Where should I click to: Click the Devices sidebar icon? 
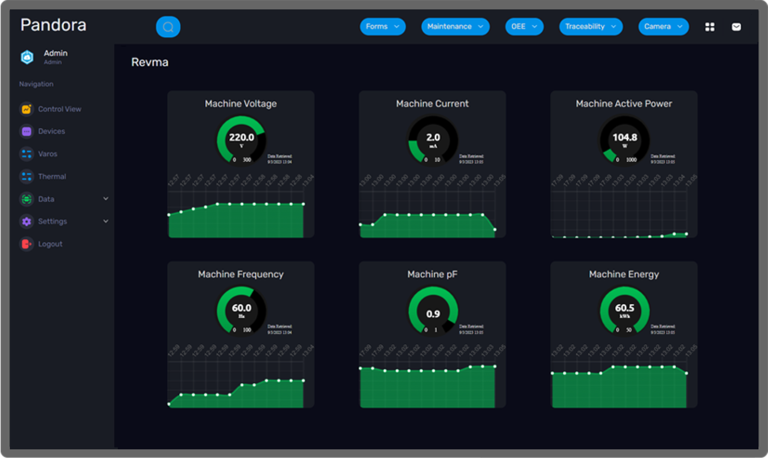[27, 131]
